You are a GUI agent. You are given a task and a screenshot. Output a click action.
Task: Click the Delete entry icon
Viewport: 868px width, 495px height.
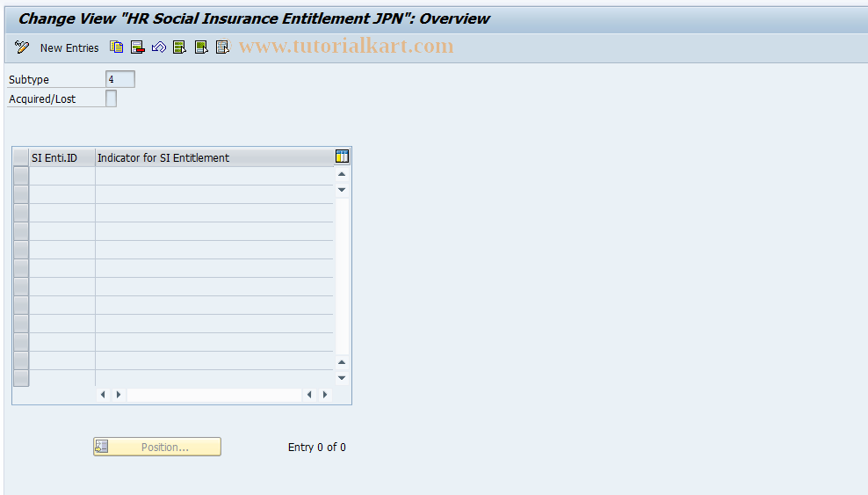[x=137, y=47]
